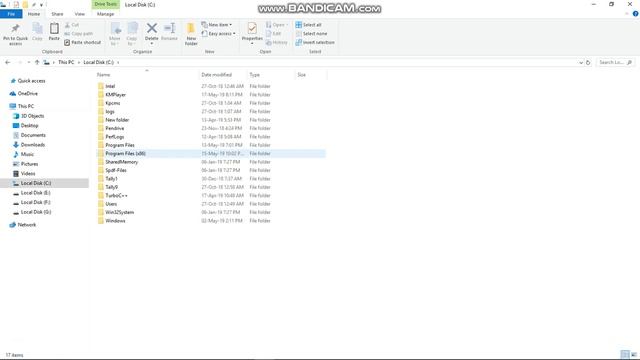
Task: Switch to Details view in status bar
Action: 624,354
